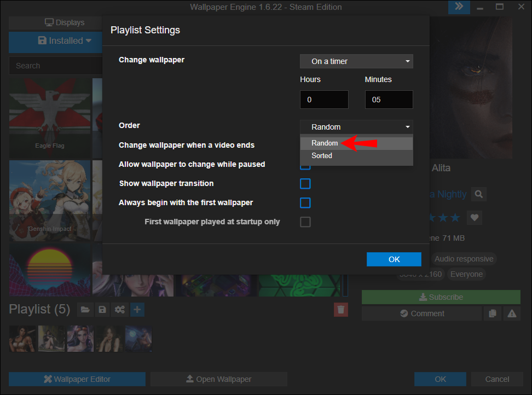Click the Everyone rating tag
The width and height of the screenshot is (532, 395).
[466, 274]
